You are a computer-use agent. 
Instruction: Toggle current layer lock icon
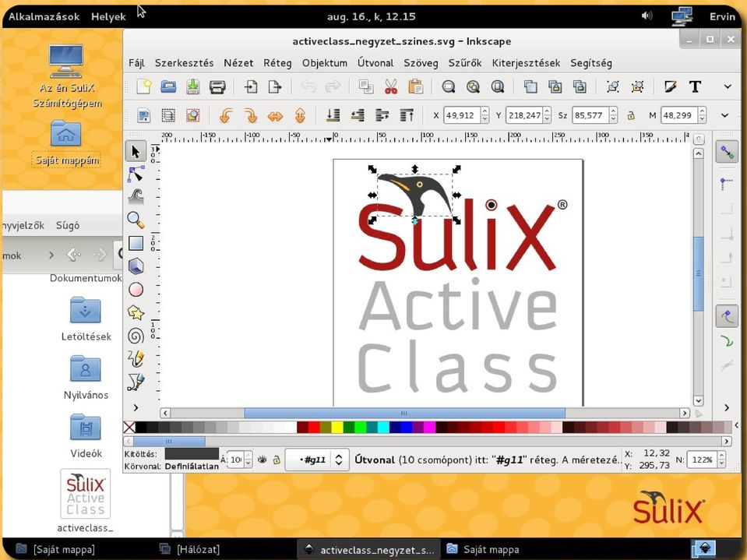(277, 460)
